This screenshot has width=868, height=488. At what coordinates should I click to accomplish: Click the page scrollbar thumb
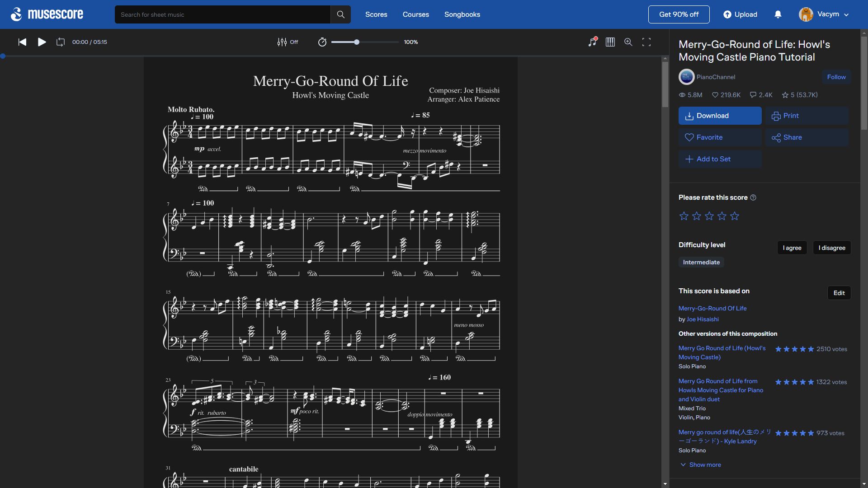(x=864, y=83)
